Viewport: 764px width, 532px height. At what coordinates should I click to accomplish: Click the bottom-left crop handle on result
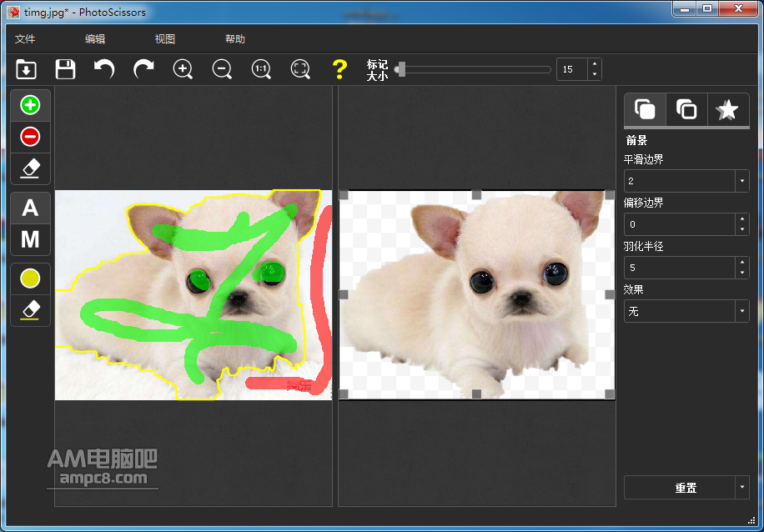click(x=344, y=394)
